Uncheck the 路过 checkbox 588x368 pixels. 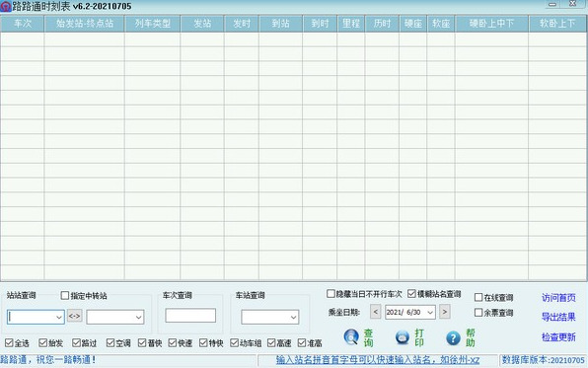tap(76, 342)
